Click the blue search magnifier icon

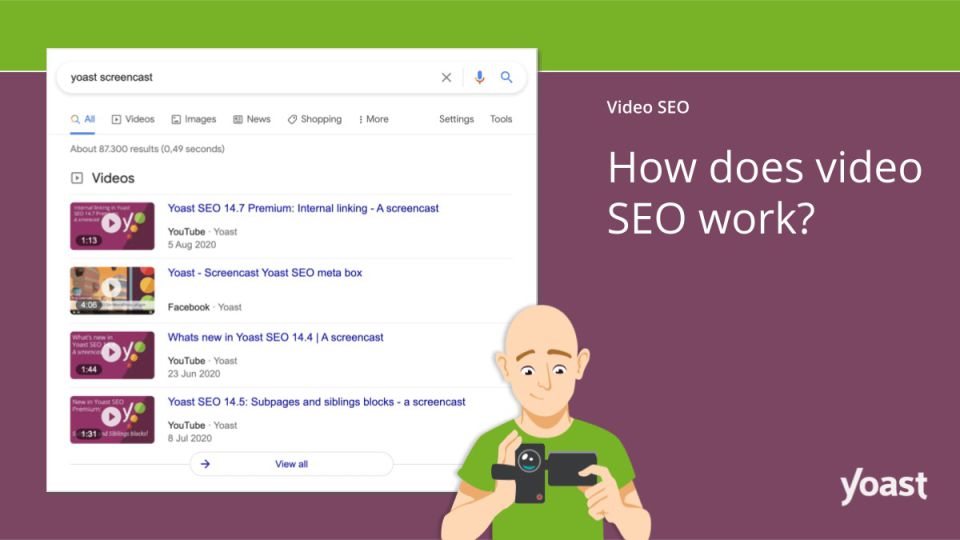point(507,77)
